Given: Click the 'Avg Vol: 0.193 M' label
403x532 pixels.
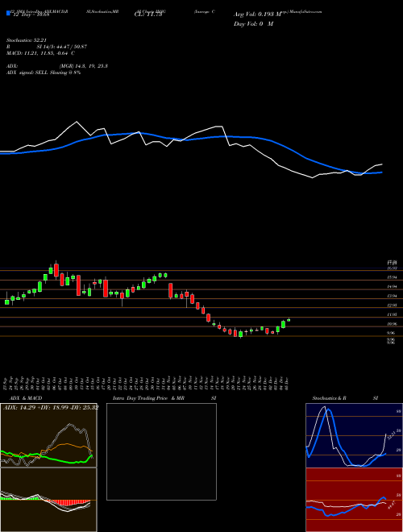Looking at the screenshot, I should coord(258,15).
